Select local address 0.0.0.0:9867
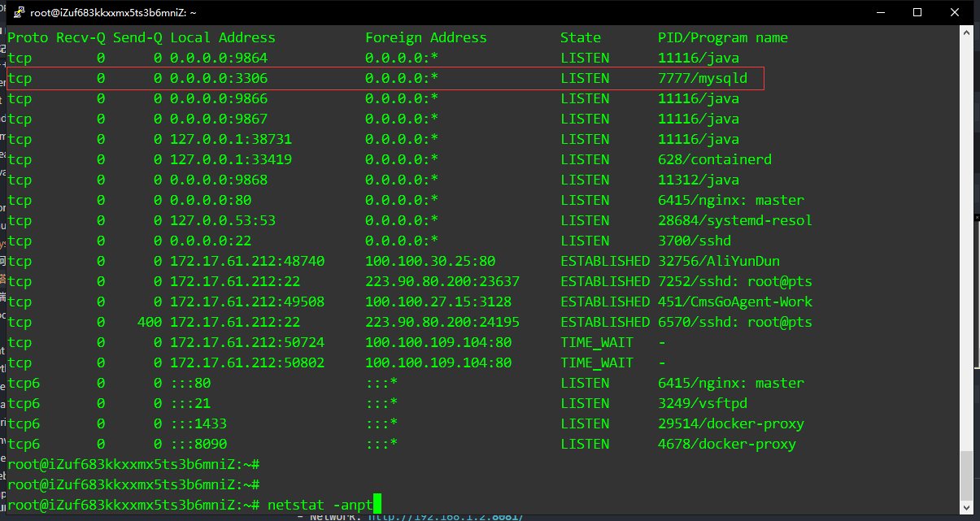 219,119
